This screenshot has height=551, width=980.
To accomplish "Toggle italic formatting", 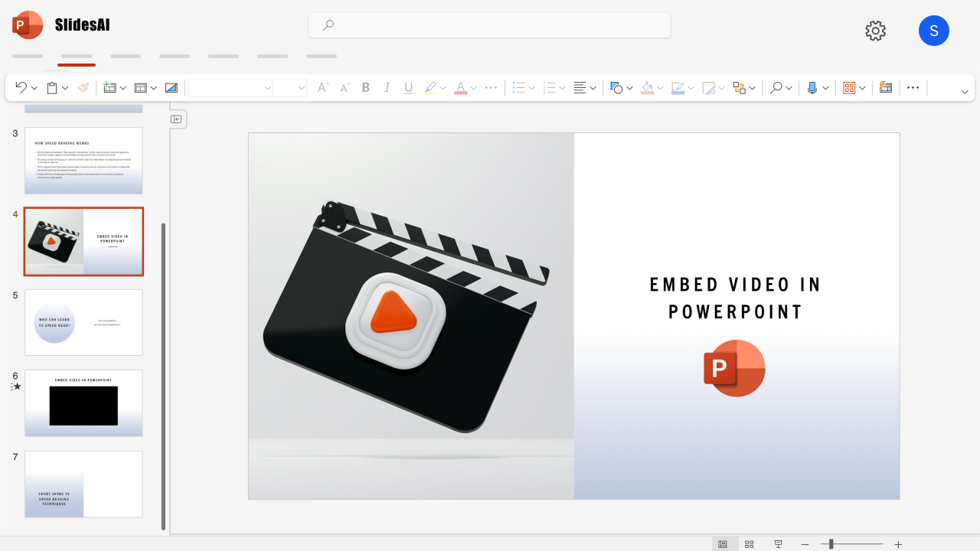I will click(x=387, y=87).
